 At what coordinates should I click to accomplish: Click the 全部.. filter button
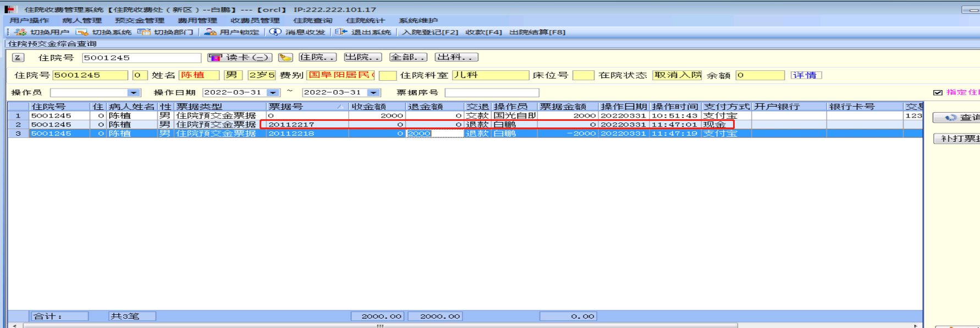pos(408,57)
